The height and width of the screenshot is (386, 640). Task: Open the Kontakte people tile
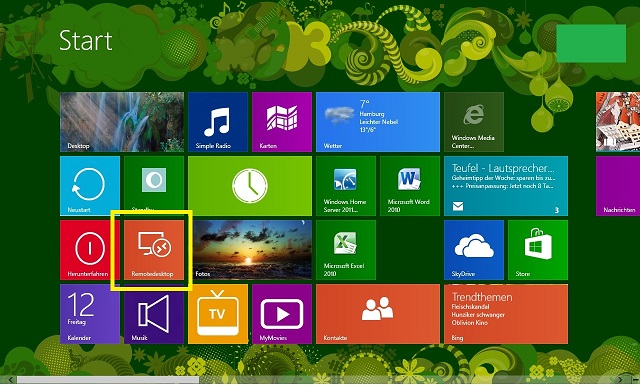click(x=378, y=314)
